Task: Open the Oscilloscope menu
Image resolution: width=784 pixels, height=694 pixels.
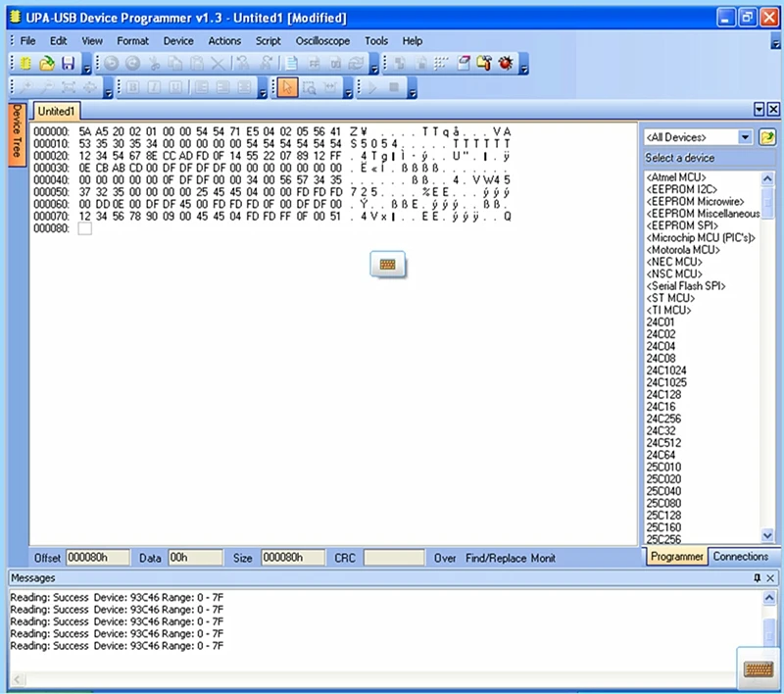Action: click(322, 41)
